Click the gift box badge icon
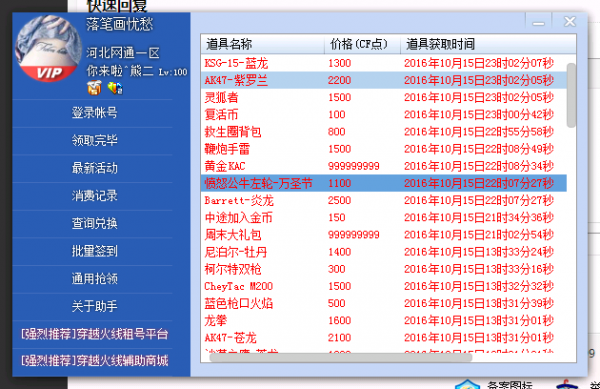 coord(95,88)
